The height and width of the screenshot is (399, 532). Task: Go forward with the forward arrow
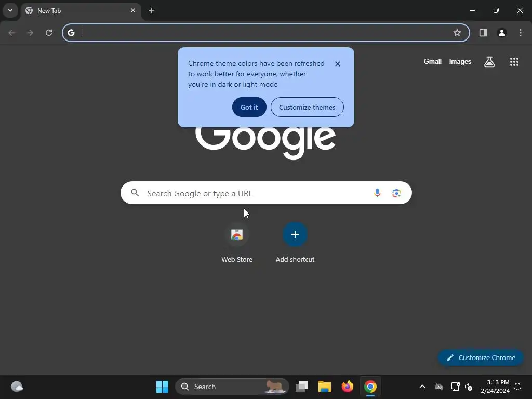(x=30, y=33)
